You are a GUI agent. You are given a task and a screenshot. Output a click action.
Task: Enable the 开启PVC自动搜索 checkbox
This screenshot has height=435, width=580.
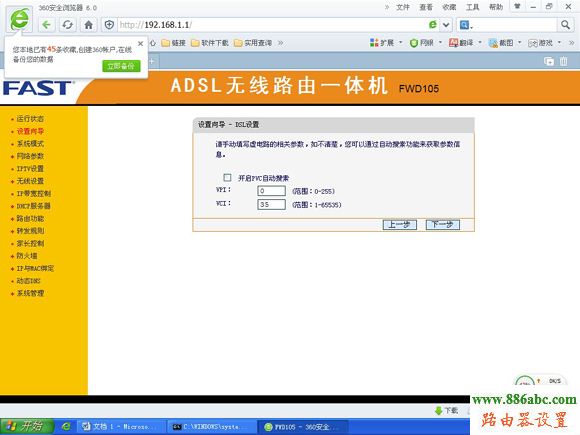tap(227, 178)
